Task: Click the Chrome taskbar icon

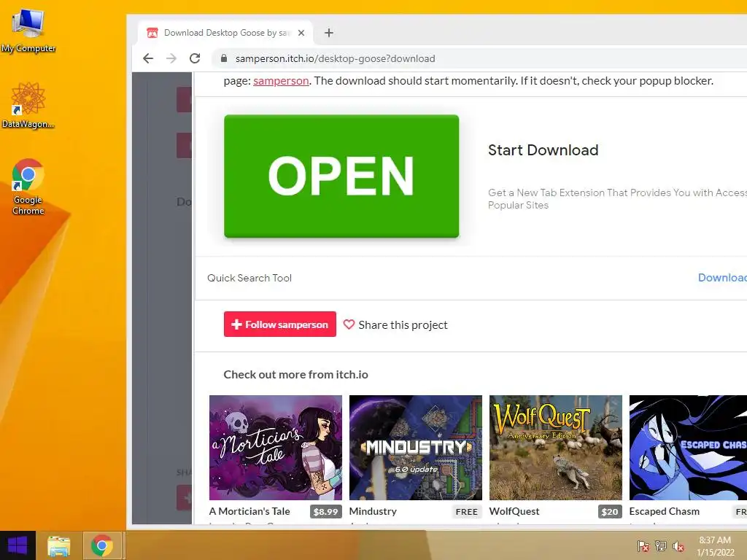Action: [102, 545]
